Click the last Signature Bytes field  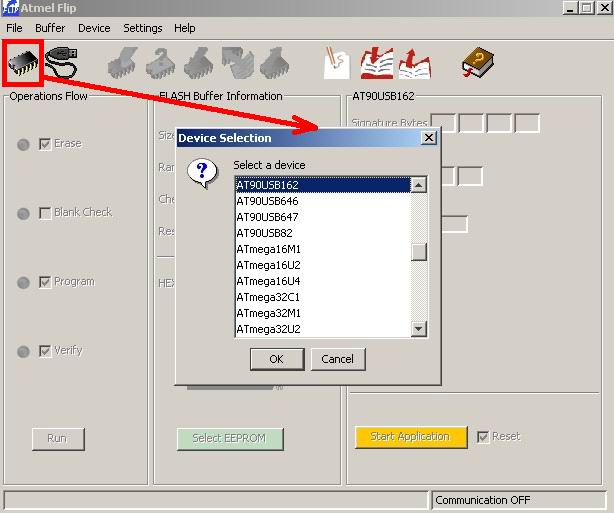(x=527, y=123)
